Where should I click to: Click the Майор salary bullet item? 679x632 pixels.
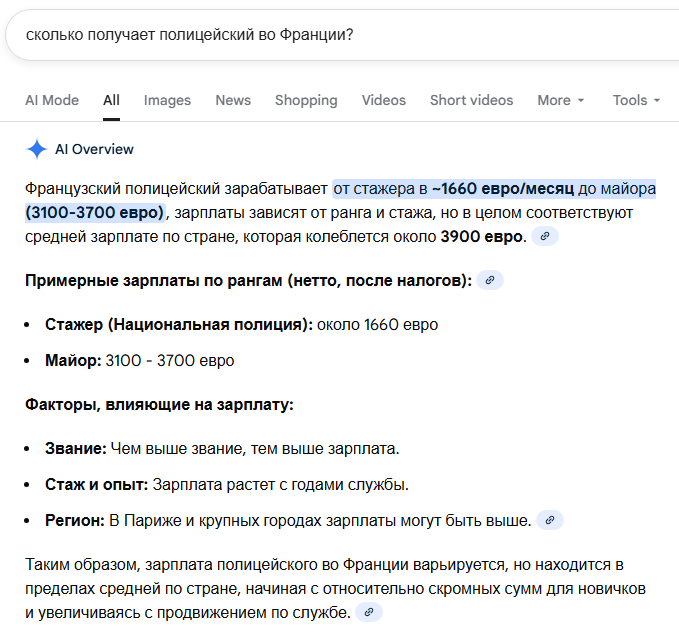click(x=139, y=360)
